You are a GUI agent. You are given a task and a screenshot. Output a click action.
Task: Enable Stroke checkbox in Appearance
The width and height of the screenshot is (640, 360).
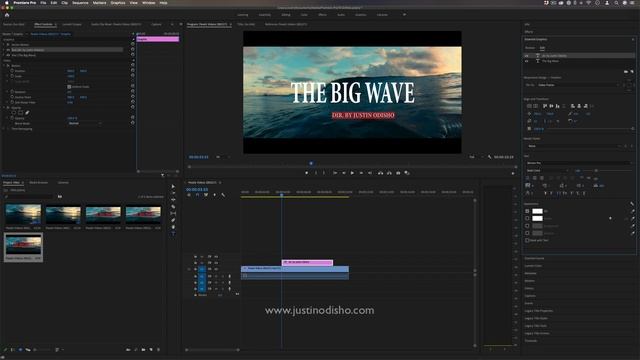click(x=527, y=218)
